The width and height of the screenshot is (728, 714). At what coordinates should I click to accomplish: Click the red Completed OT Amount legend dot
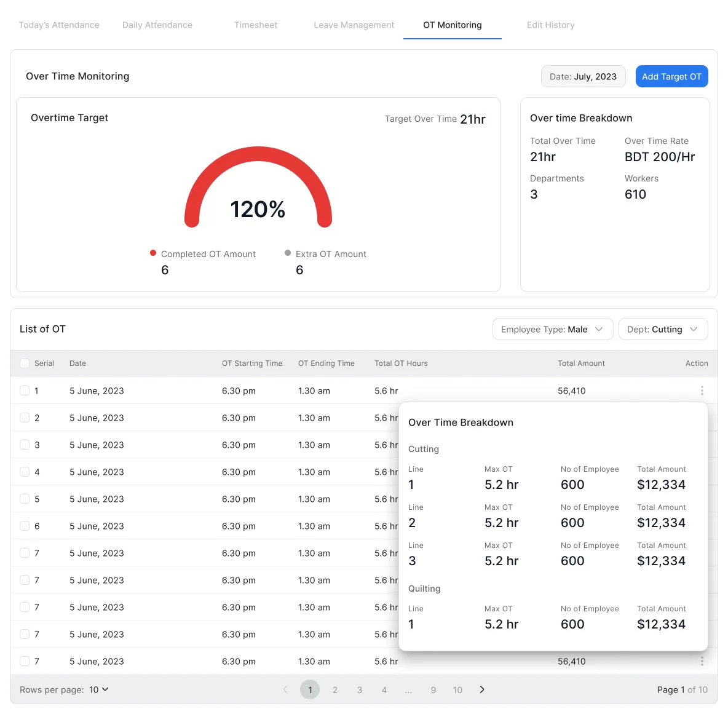coord(153,253)
